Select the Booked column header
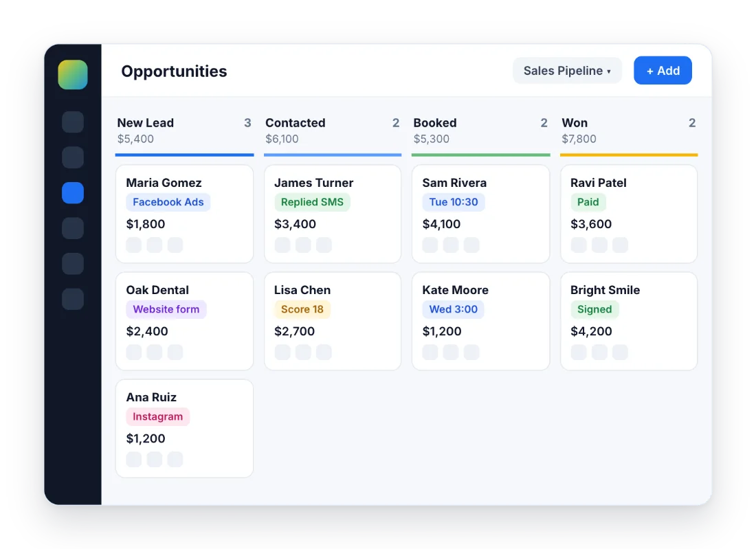 (435, 123)
